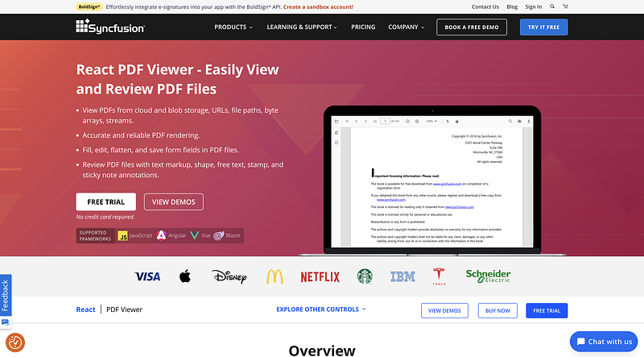Image resolution: width=644 pixels, height=357 pixels.
Task: Open the Feedback side tab
Action: pyautogui.click(x=6, y=295)
